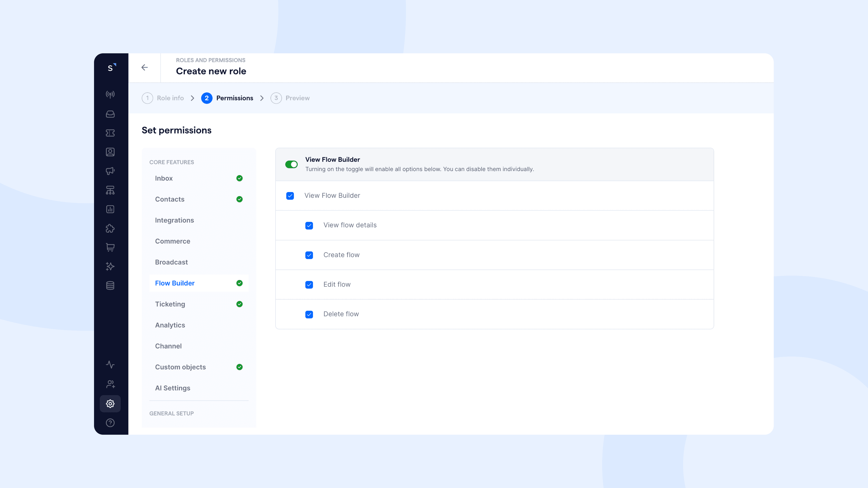This screenshot has width=868, height=488.
Task: Uncheck the Edit flow checkbox
Action: 309,285
